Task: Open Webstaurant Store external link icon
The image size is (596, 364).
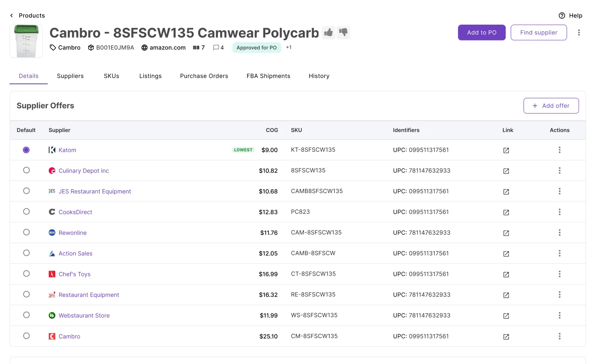Action: (x=506, y=316)
